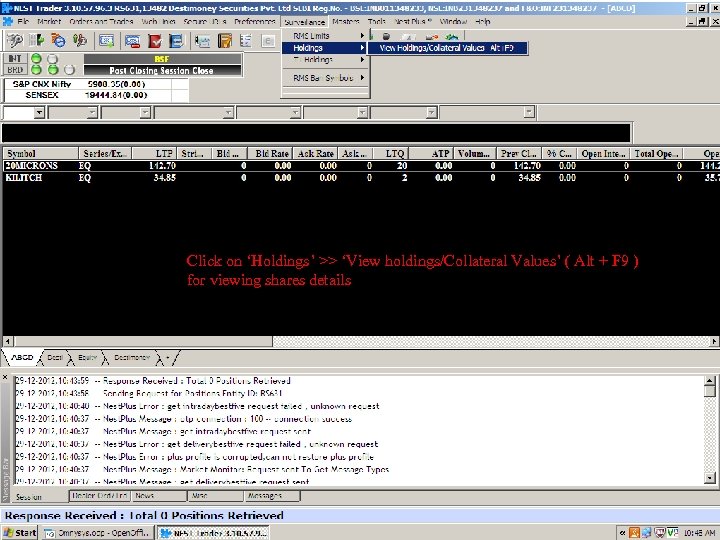Click the green figure toolbar icon
This screenshot has height=540, width=720.
click(x=79, y=41)
